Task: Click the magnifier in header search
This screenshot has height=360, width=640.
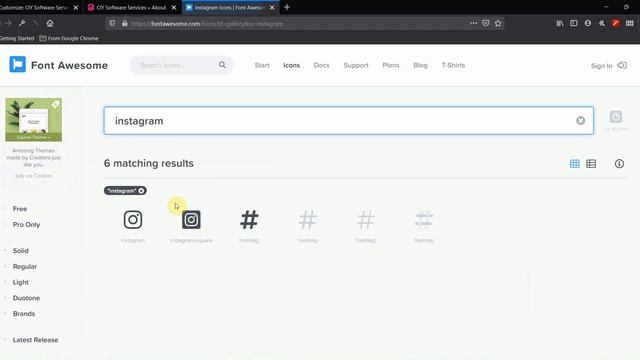Action: [x=222, y=65]
